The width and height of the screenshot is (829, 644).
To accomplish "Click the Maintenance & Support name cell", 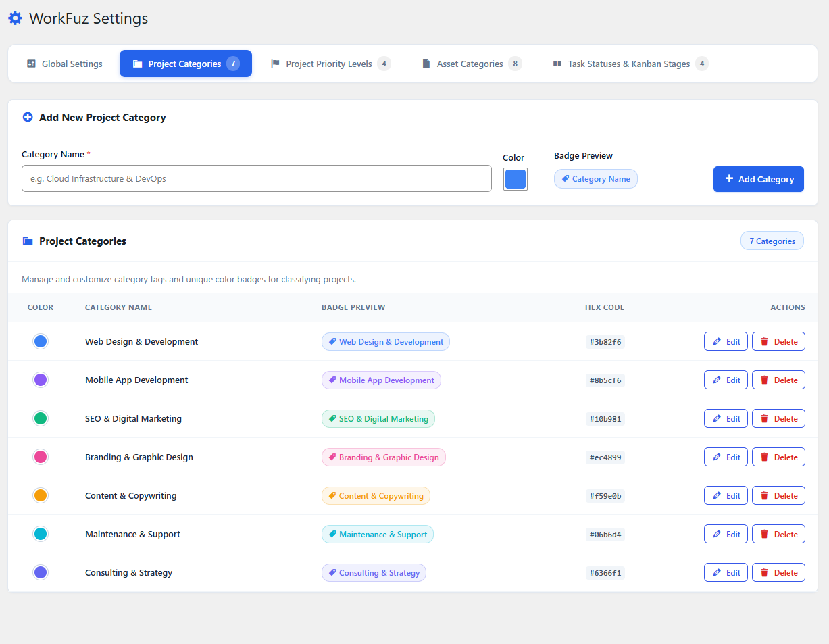I will click(x=132, y=534).
